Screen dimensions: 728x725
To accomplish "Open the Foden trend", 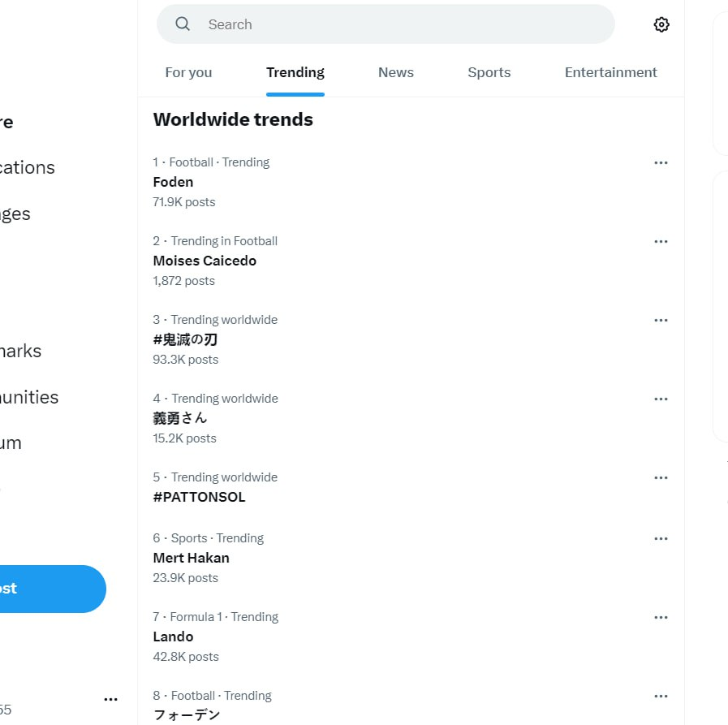I will pyautogui.click(x=173, y=182).
